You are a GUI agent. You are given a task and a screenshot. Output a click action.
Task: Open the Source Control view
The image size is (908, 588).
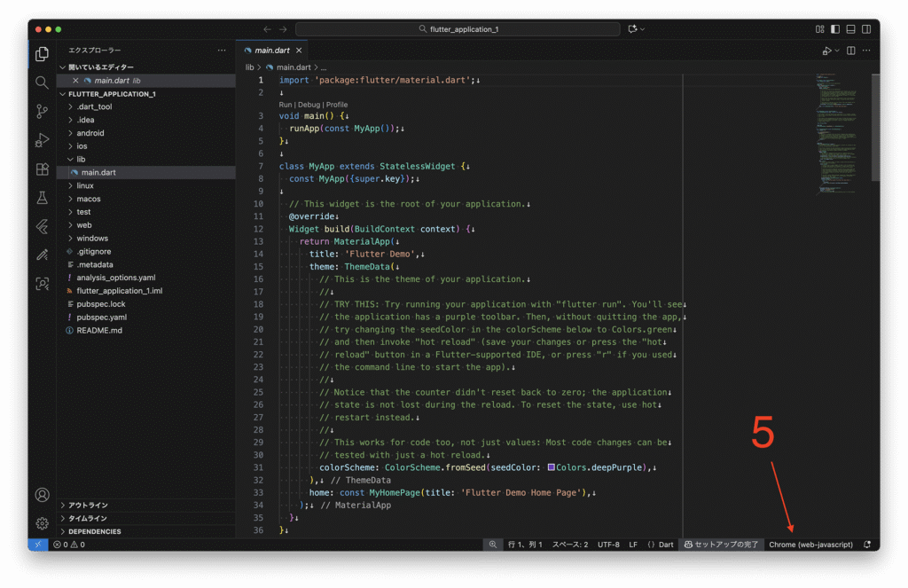tap(42, 111)
